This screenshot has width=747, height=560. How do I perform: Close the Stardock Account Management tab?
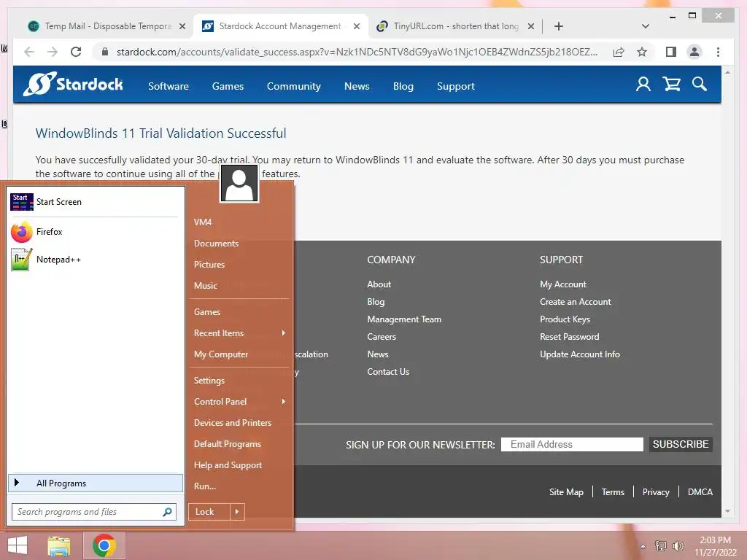click(x=356, y=26)
